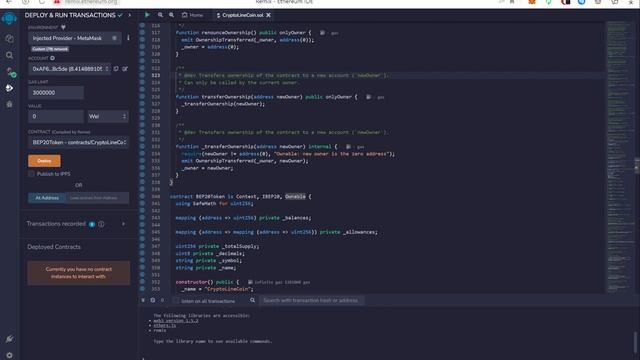
Task: Click the At Address button
Action: point(47,198)
